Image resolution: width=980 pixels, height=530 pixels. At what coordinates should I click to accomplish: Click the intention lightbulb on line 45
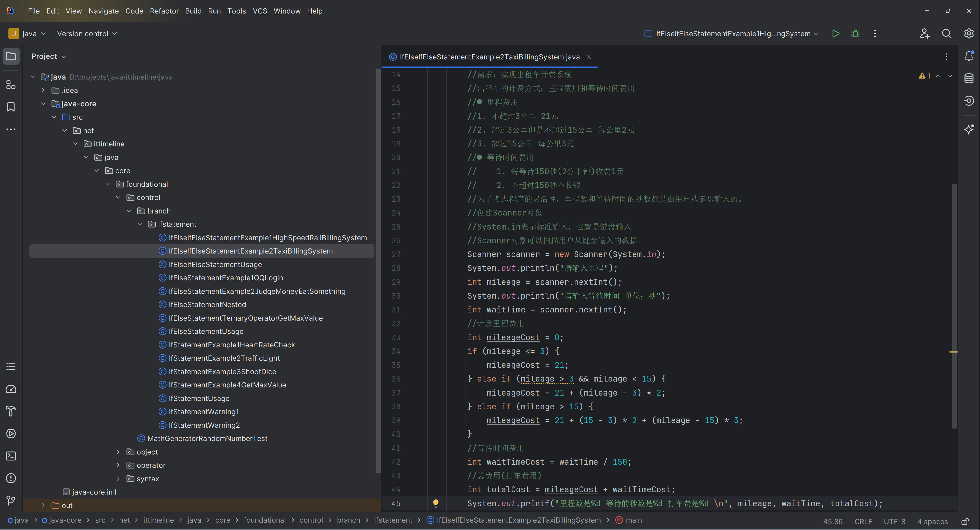[436, 503]
